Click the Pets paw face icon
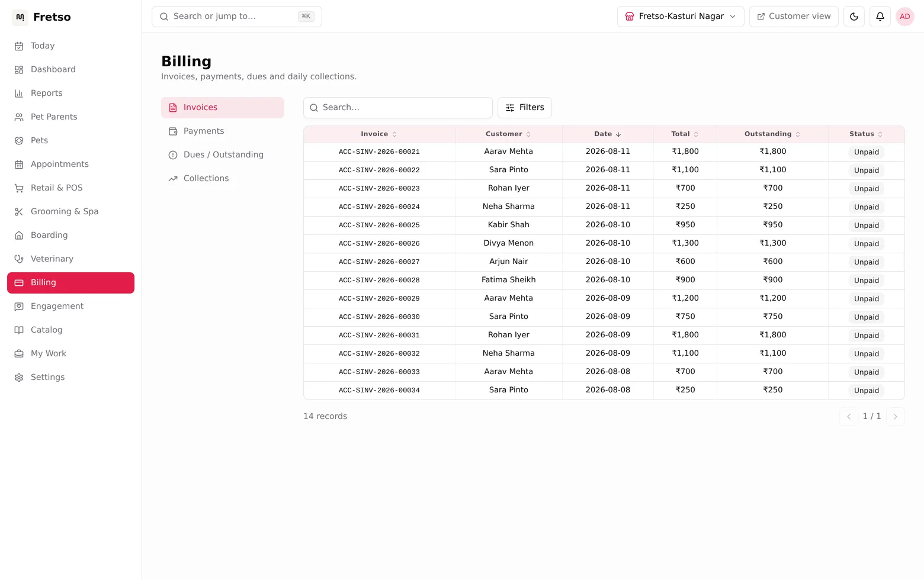Screen dimensions: 924x580 tap(19, 141)
